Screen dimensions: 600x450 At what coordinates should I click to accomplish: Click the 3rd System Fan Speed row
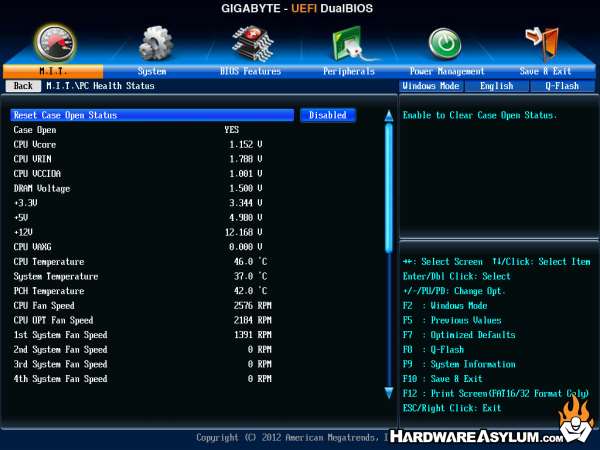point(142,364)
